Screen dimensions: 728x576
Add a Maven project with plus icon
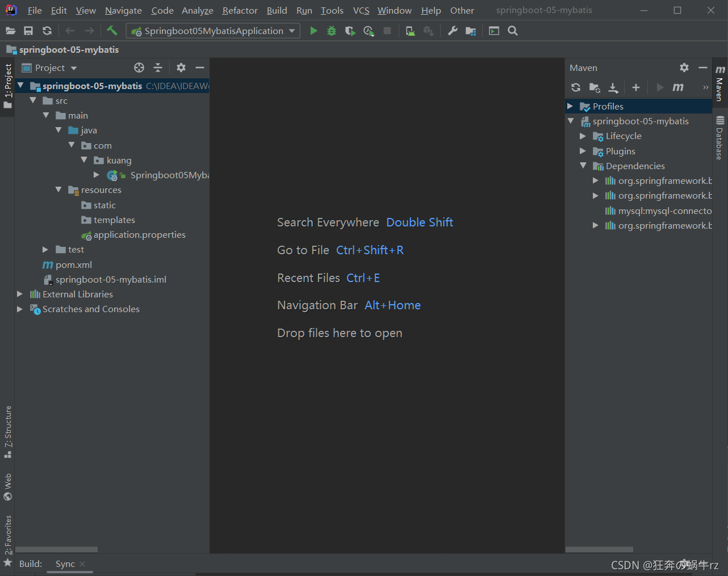636,87
